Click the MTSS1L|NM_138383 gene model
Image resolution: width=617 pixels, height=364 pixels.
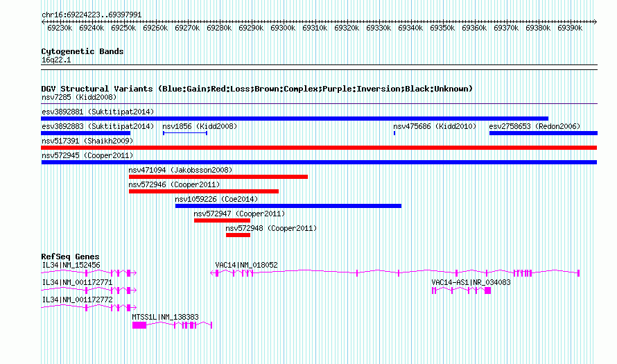coord(173,325)
